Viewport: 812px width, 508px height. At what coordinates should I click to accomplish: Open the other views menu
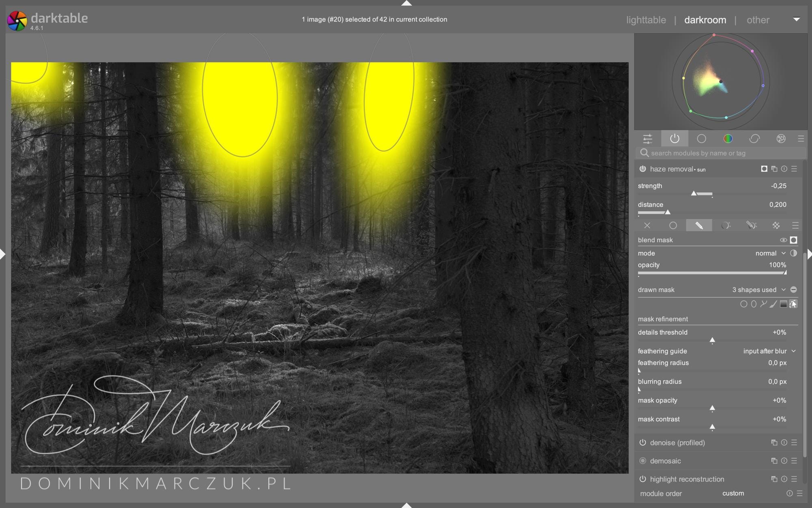(x=758, y=20)
